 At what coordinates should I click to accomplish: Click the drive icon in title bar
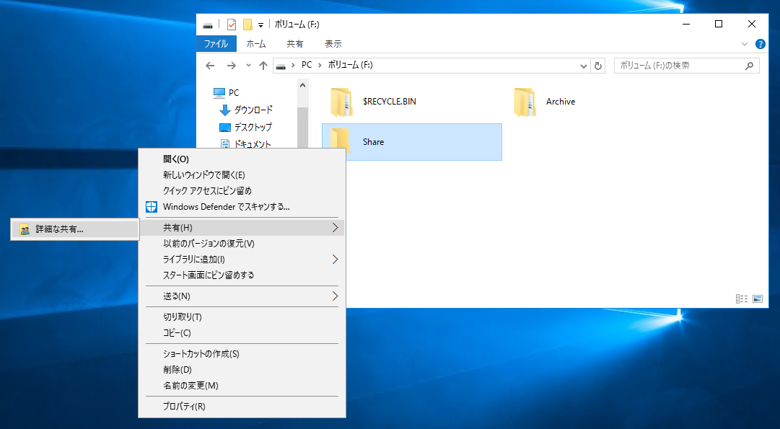[x=208, y=25]
